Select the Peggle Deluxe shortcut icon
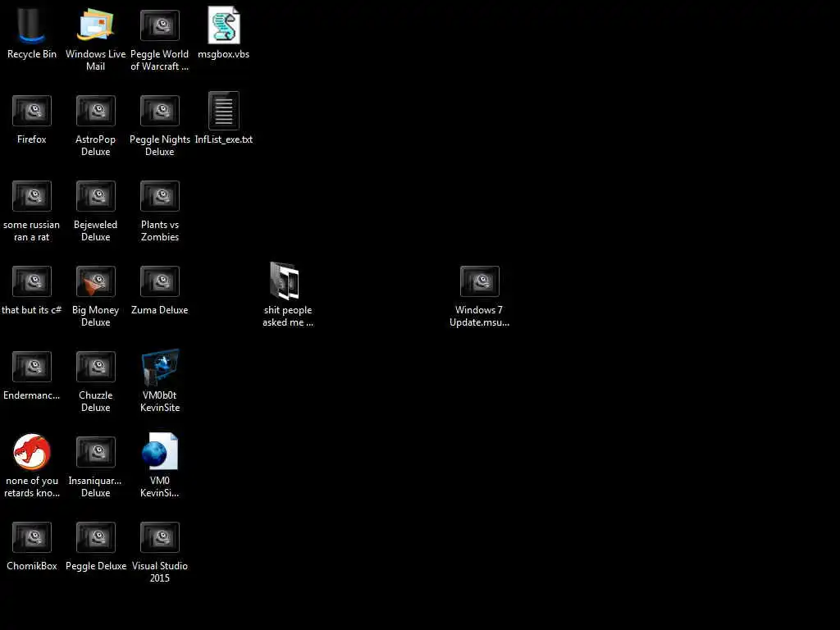 click(95, 536)
